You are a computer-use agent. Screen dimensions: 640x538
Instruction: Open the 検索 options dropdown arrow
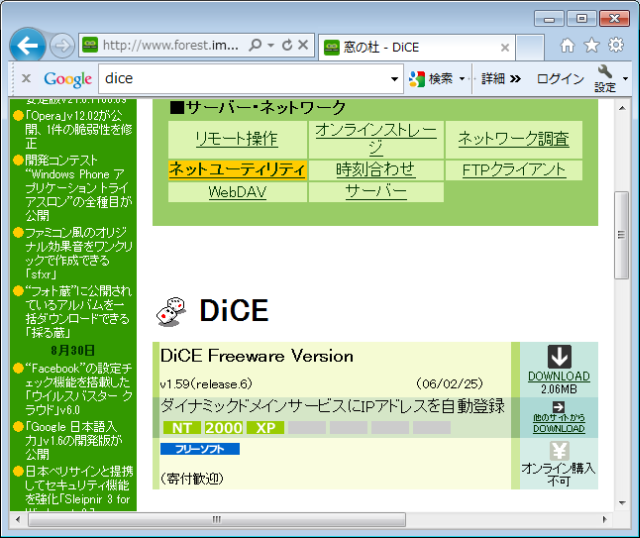pos(462,78)
